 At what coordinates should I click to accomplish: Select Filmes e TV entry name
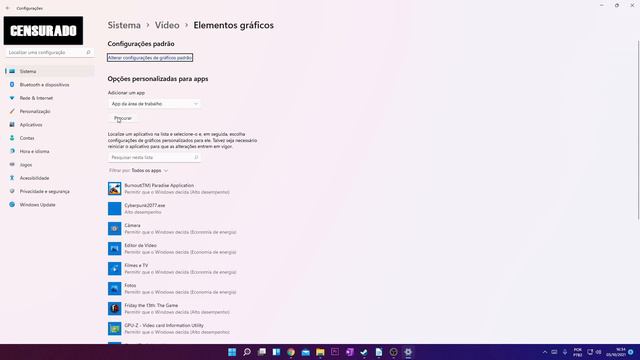[136, 265]
